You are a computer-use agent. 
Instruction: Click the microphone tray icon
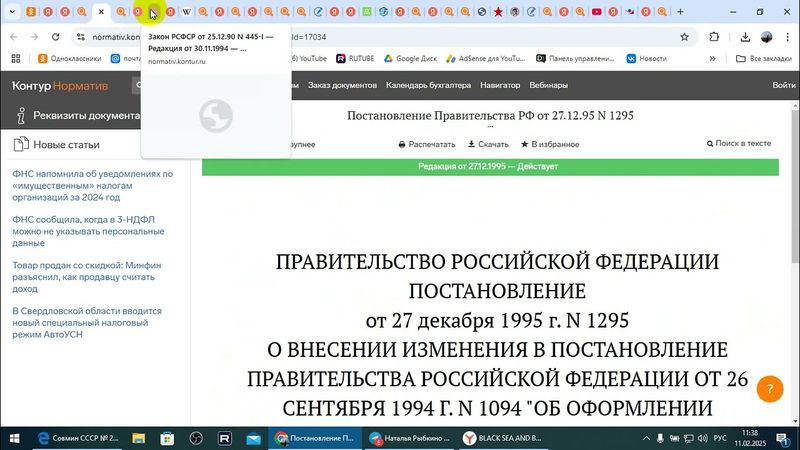click(660, 438)
